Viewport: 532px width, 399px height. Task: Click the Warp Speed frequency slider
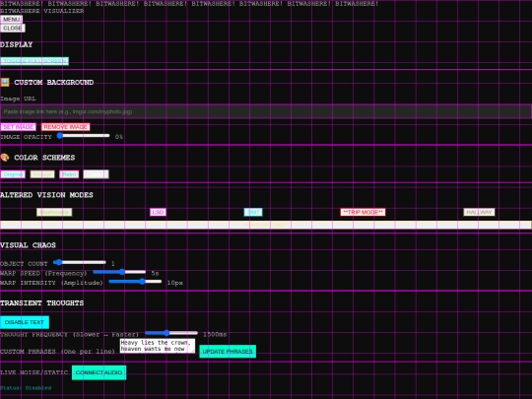click(x=119, y=272)
